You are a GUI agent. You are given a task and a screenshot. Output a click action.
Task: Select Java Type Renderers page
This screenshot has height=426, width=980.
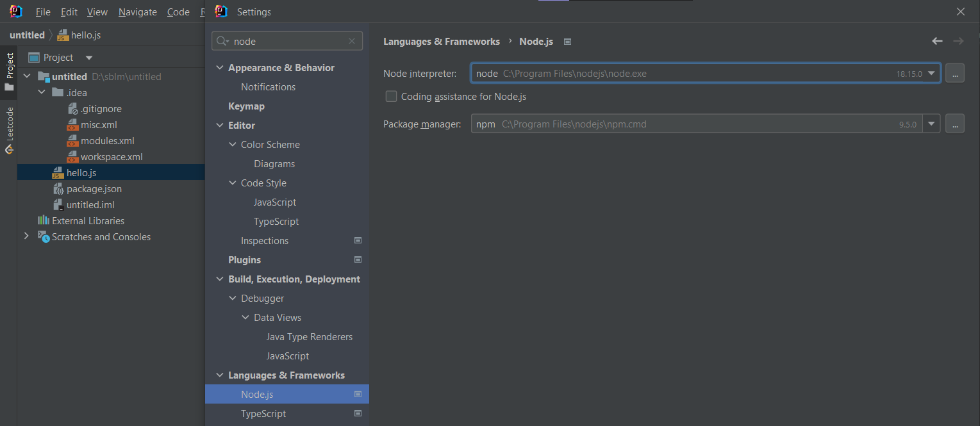(x=310, y=337)
